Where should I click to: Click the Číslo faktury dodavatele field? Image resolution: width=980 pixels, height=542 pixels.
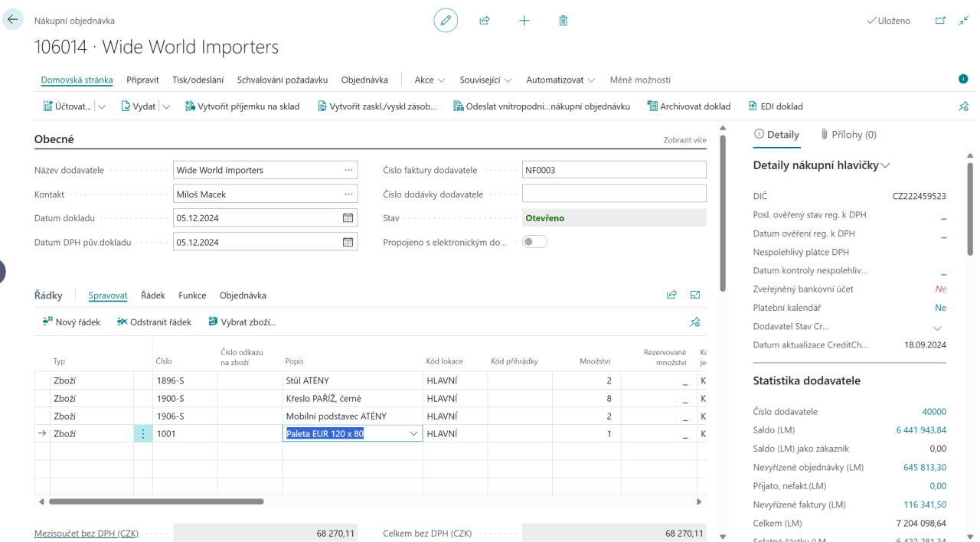pyautogui.click(x=613, y=170)
